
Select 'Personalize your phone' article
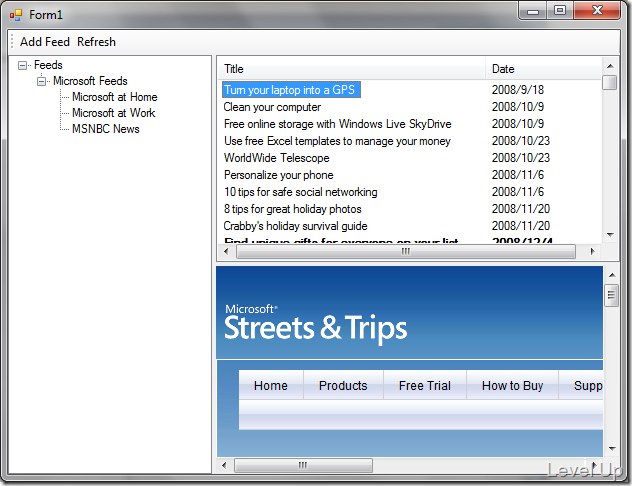(279, 175)
